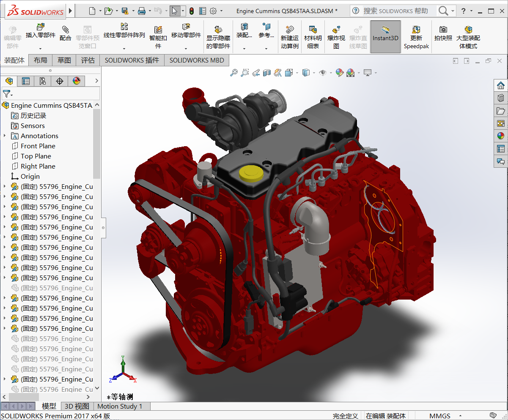The image size is (508, 420).
Task: Select the Previous View icon
Action: 256,73
